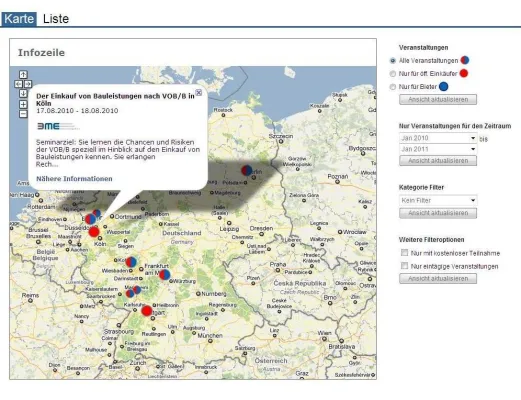The image size is (521, 400).
Task: Switch to the Liste tab
Action: click(56, 19)
